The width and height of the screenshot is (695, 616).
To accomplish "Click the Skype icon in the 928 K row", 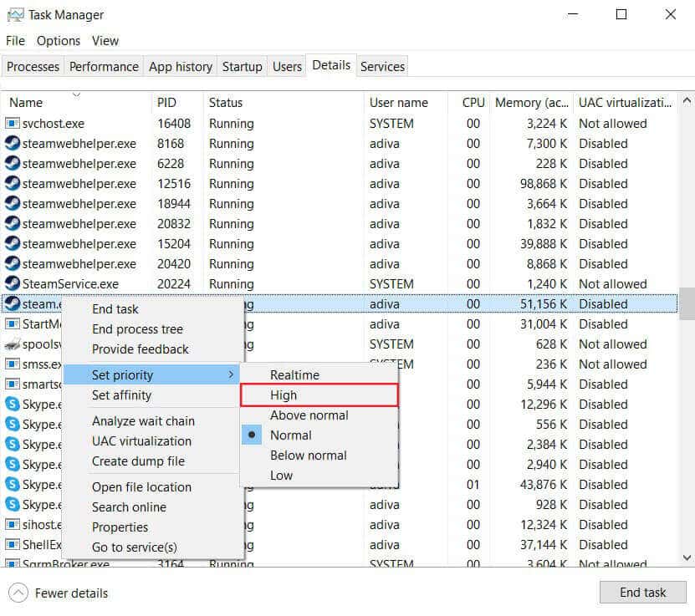I will [x=13, y=504].
